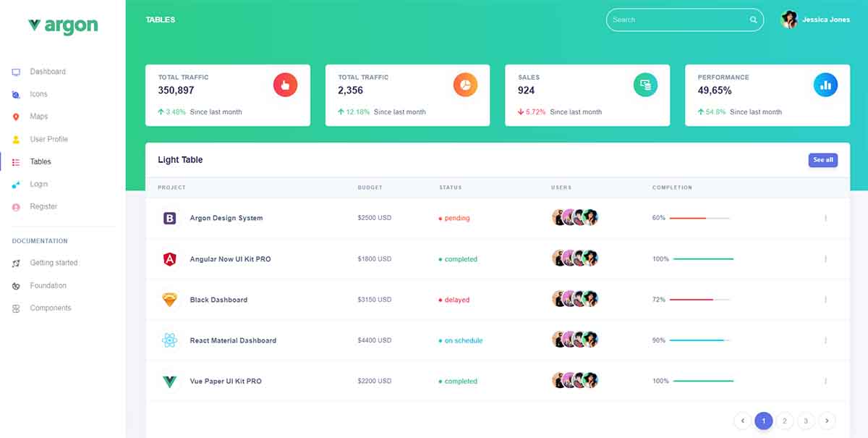Click the orange pie chart icon on Traffic card
Image resolution: width=868 pixels, height=438 pixels.
tap(465, 84)
